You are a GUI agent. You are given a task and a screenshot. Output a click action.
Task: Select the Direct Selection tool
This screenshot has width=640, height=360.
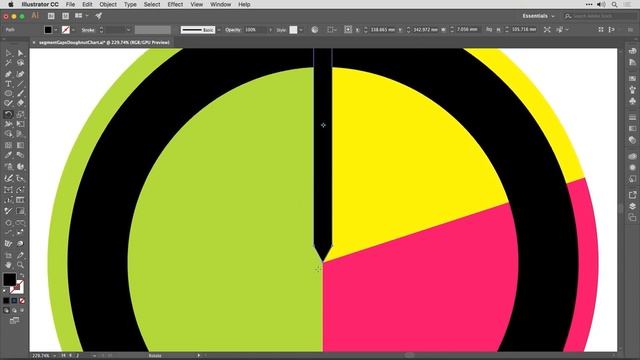(x=20, y=53)
